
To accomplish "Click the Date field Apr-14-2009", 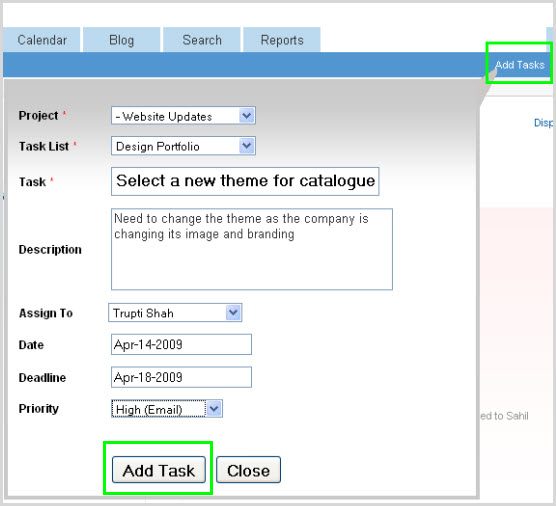I will pos(181,344).
